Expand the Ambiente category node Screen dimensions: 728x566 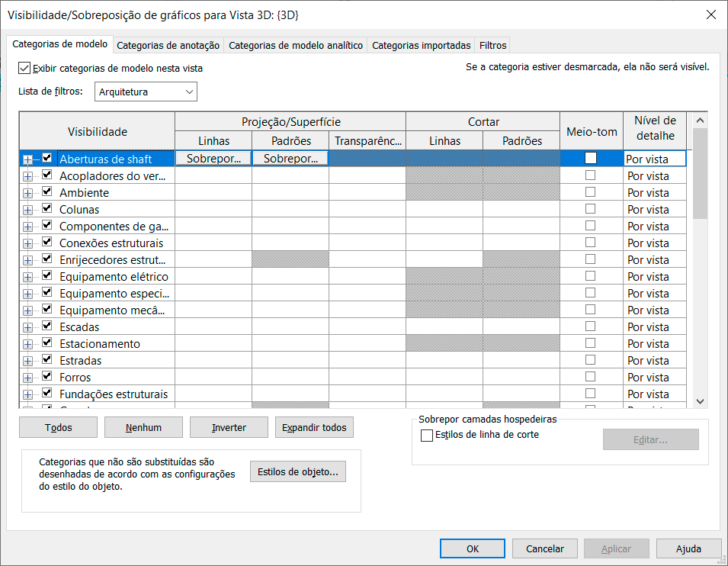(28, 193)
